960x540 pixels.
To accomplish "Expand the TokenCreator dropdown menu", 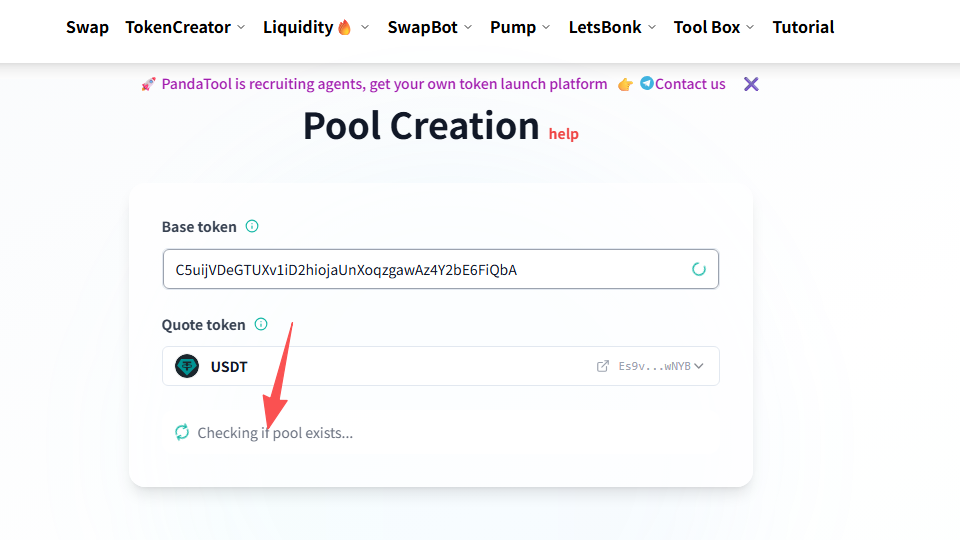I will pos(185,27).
